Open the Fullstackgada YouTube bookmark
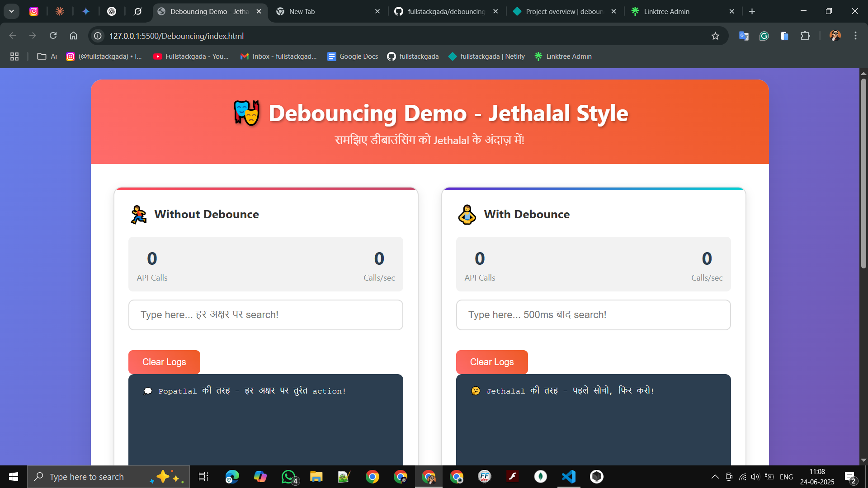The image size is (868, 488). pos(191,56)
